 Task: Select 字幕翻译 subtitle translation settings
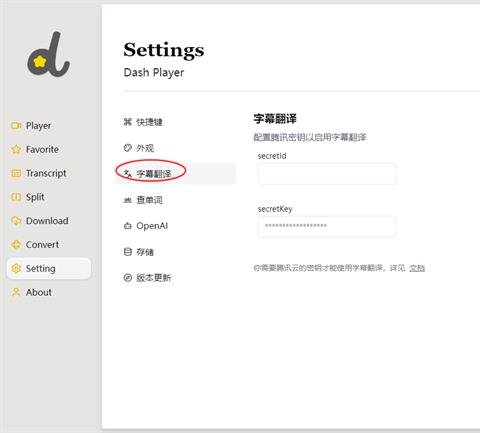[176, 173]
